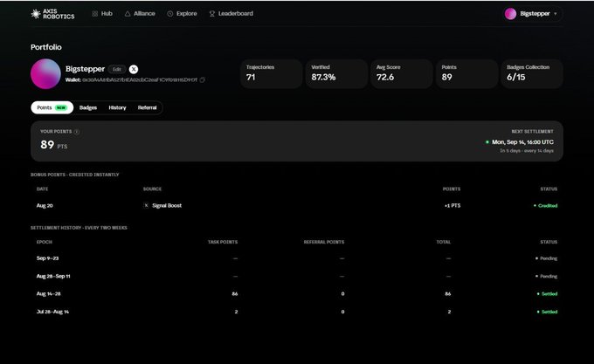Click the Avg Score 72.6 card
The width and height of the screenshot is (594, 364).
[x=402, y=74]
